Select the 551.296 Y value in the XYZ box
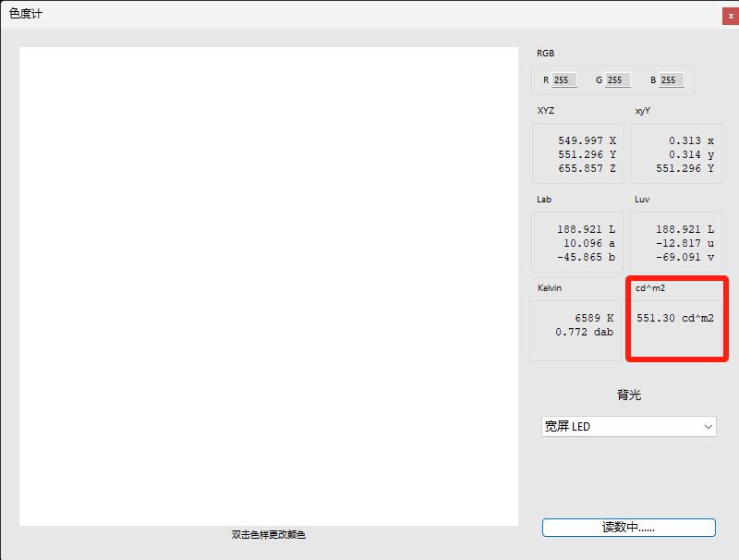739x560 pixels. (587, 154)
